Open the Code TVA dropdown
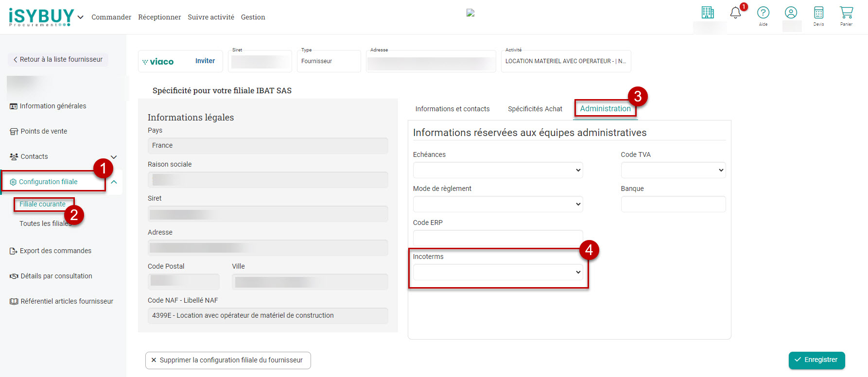This screenshot has height=377, width=868. (673, 170)
